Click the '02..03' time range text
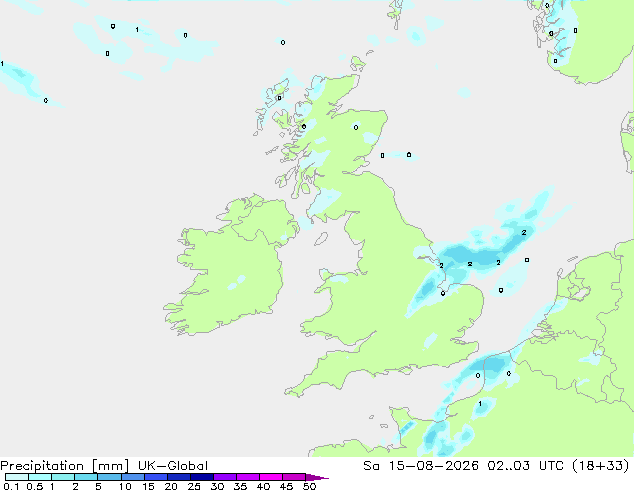The image size is (634, 490). pos(508,466)
